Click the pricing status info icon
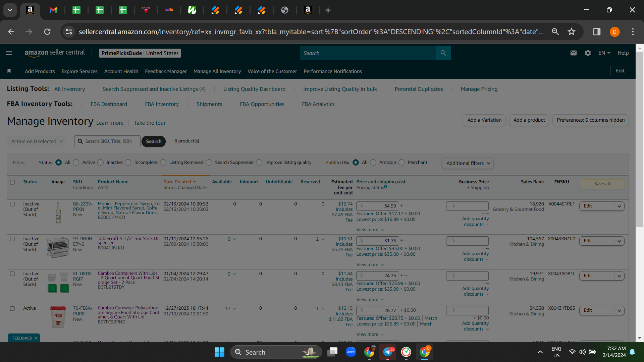 pyautogui.click(x=385, y=187)
